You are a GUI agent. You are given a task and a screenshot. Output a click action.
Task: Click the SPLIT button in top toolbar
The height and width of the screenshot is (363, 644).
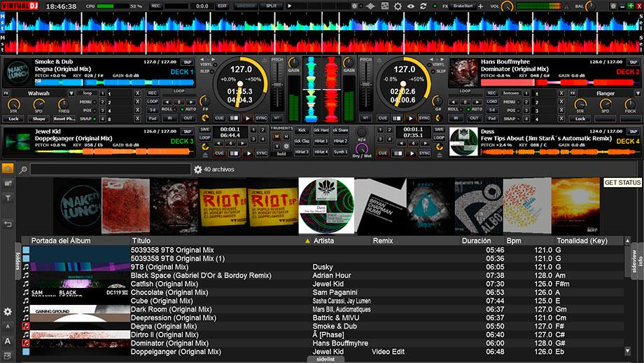pos(271,6)
